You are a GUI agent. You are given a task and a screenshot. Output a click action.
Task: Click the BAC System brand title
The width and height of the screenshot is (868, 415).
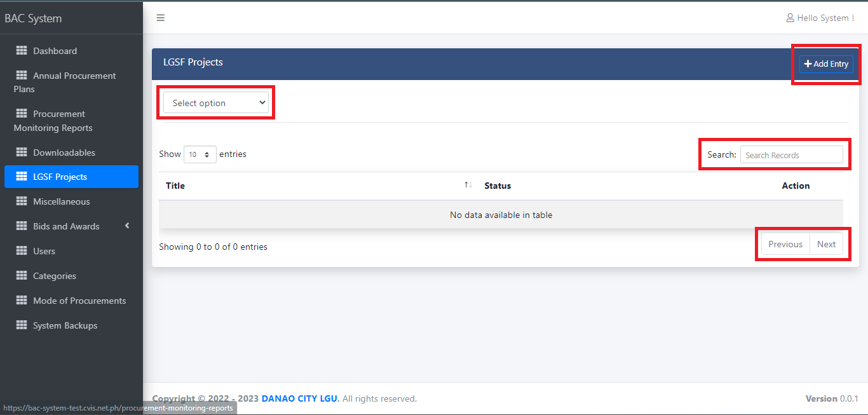pos(33,18)
